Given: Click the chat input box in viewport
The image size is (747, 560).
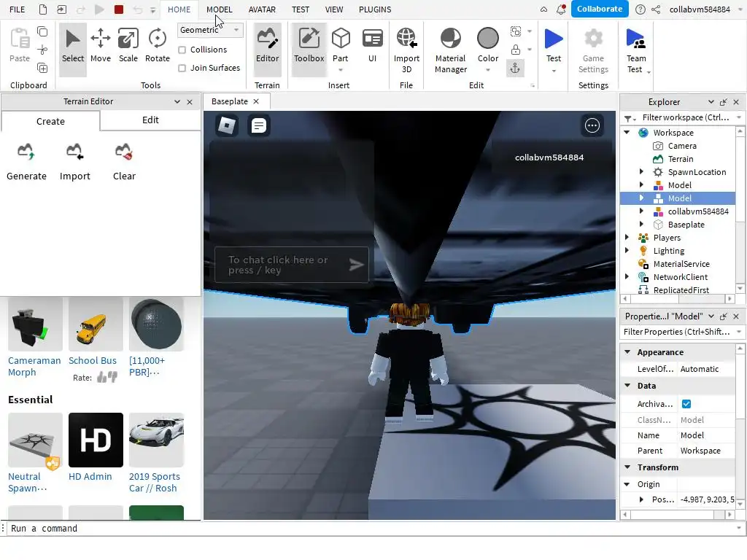Looking at the screenshot, I should coord(292,265).
